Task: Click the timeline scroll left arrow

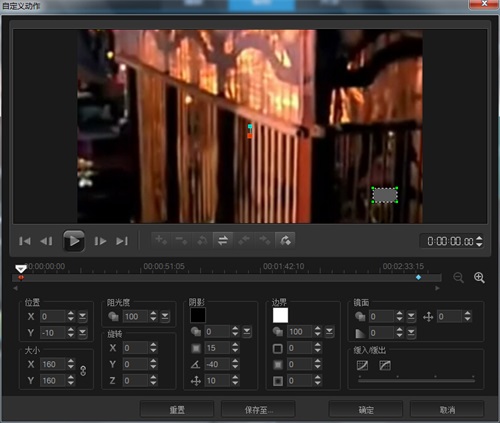Action: coord(15,288)
